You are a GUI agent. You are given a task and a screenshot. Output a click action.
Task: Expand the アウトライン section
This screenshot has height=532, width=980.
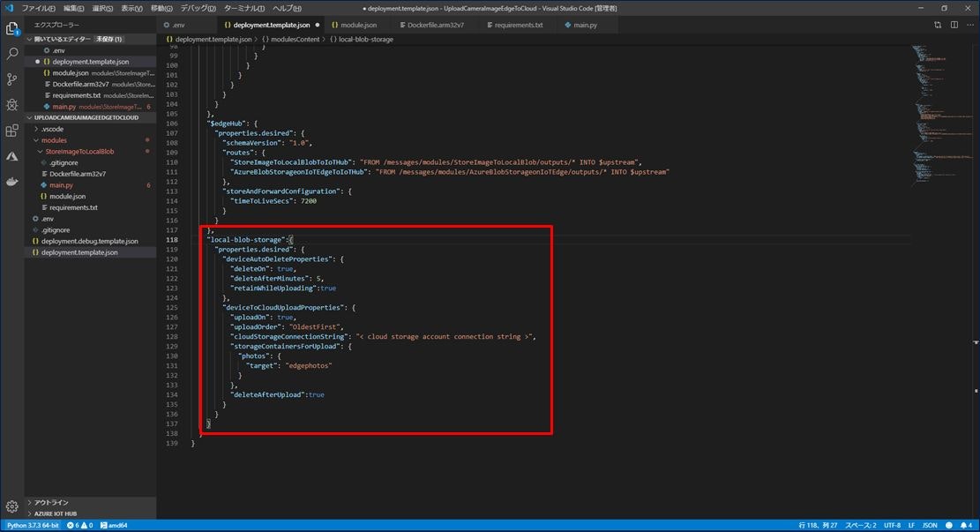(49, 503)
